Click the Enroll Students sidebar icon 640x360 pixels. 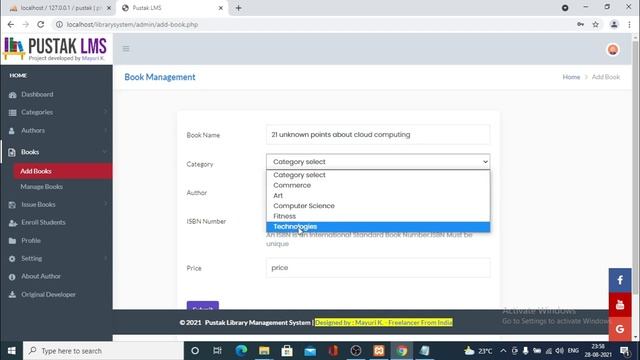pos(13,223)
